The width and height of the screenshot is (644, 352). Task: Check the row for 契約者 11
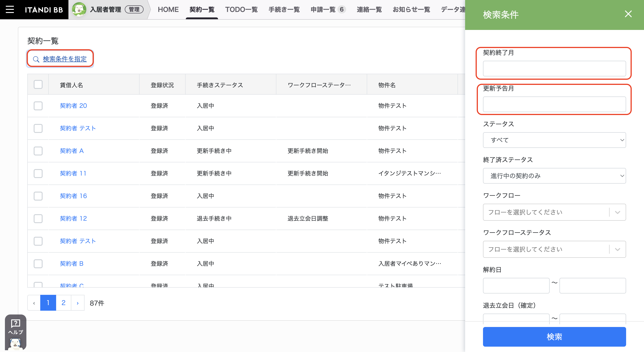click(38, 173)
